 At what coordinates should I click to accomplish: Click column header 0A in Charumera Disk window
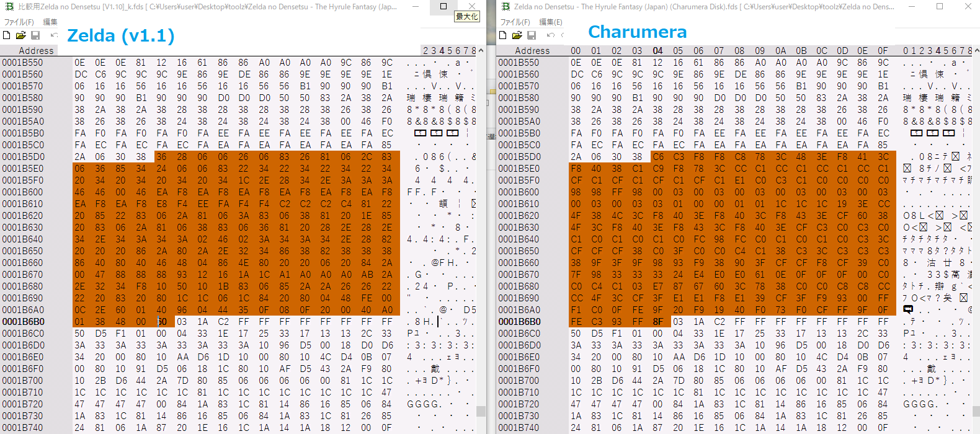click(x=781, y=51)
